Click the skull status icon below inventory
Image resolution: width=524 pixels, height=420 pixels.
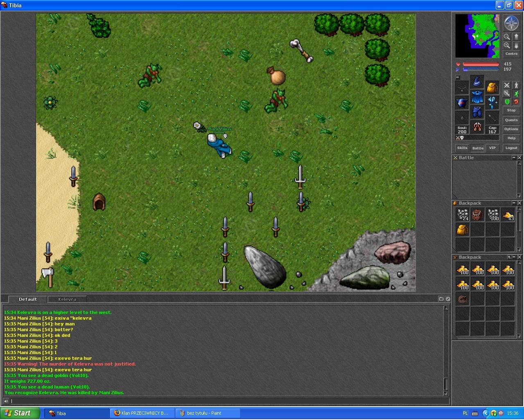[461, 138]
